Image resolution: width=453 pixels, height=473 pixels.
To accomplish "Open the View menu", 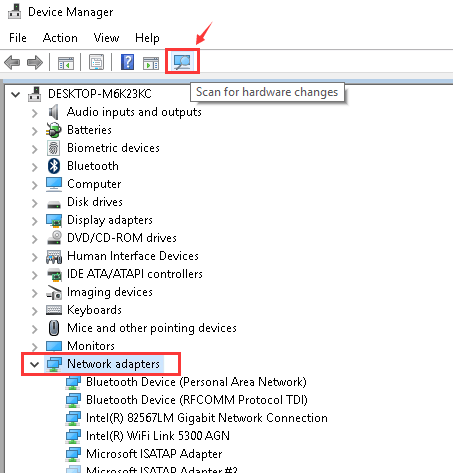I will pos(106,38).
